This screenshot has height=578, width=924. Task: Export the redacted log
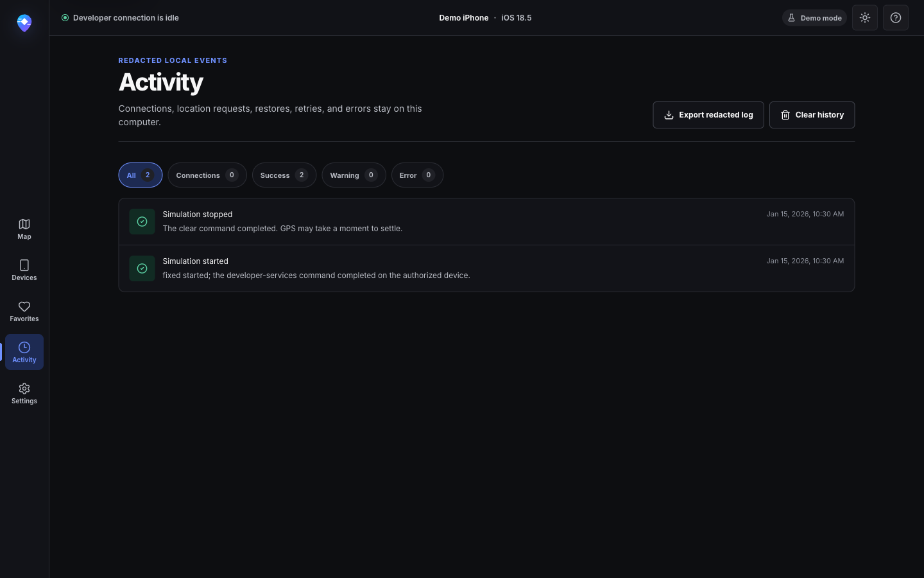coord(708,115)
